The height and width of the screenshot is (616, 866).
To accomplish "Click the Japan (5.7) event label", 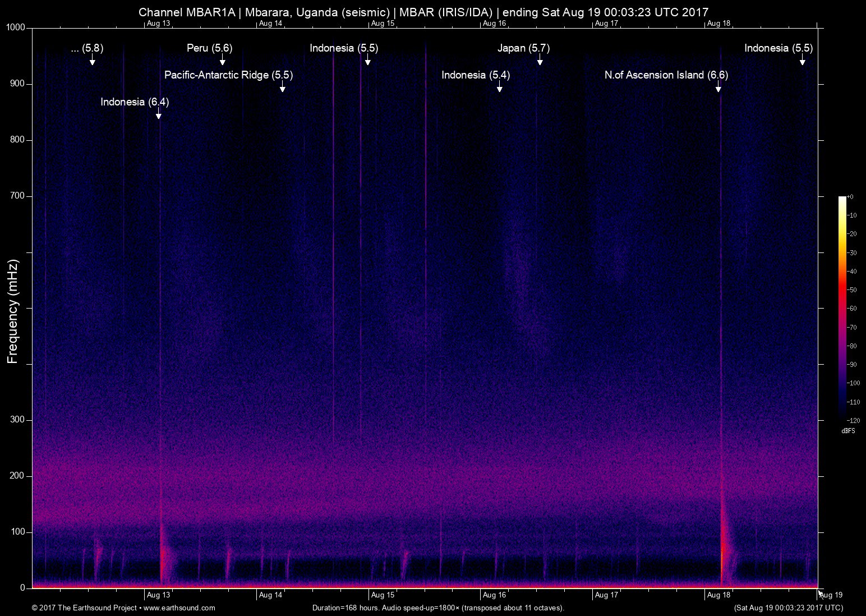I will tap(523, 48).
